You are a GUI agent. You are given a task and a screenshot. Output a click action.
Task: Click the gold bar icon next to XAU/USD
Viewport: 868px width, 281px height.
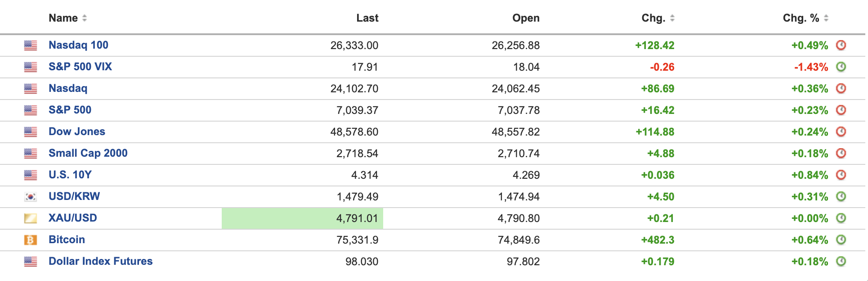(x=31, y=218)
